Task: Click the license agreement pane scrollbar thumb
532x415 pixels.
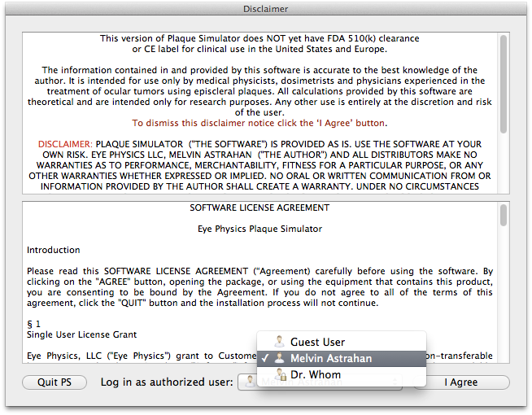Action: (x=504, y=215)
